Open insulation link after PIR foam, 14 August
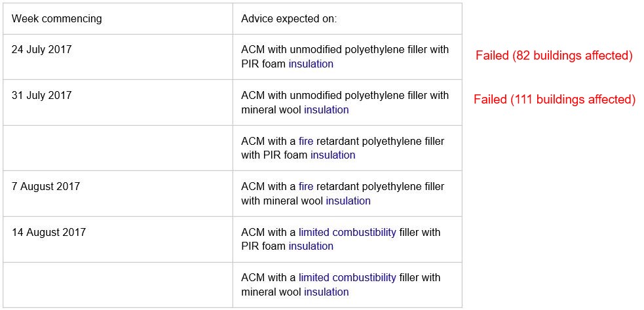 pyautogui.click(x=311, y=246)
